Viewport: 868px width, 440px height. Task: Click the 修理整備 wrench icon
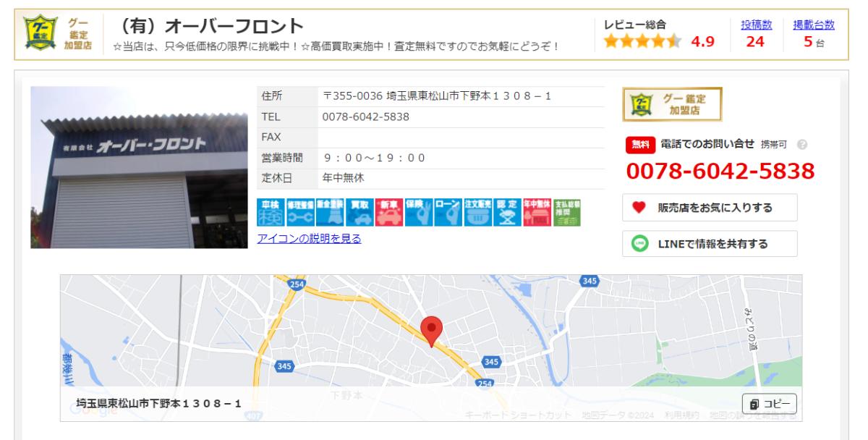pos(300,212)
